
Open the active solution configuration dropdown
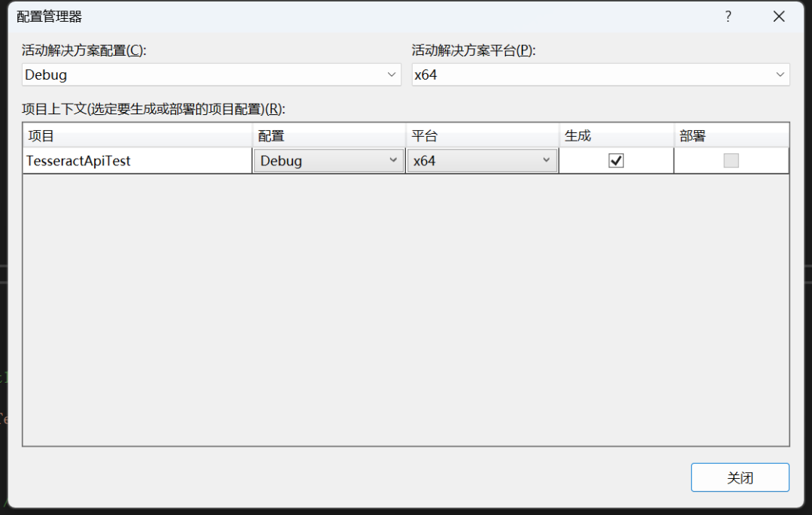click(x=211, y=75)
